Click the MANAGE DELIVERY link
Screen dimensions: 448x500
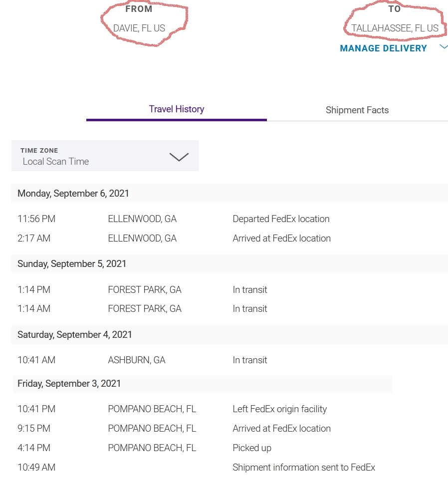(x=383, y=48)
